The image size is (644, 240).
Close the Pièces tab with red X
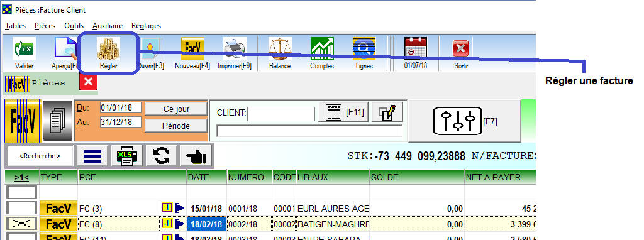pyautogui.click(x=88, y=83)
